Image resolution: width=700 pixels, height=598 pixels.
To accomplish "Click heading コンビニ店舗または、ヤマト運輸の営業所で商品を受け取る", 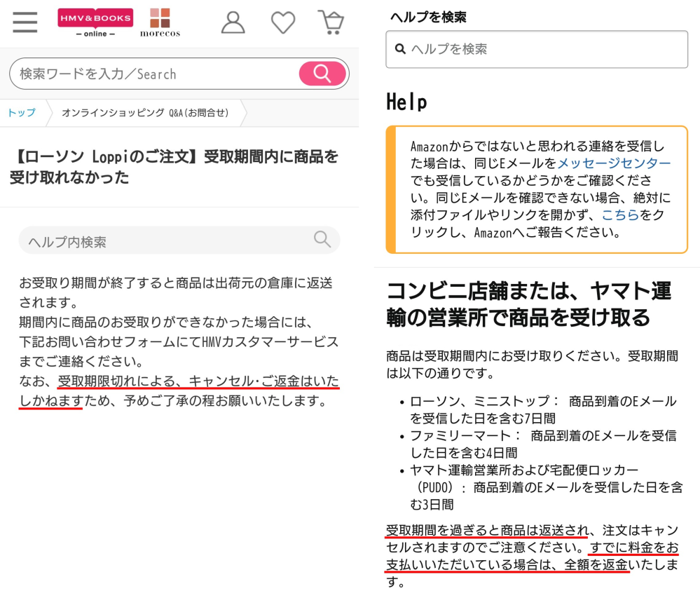I will click(x=528, y=304).
